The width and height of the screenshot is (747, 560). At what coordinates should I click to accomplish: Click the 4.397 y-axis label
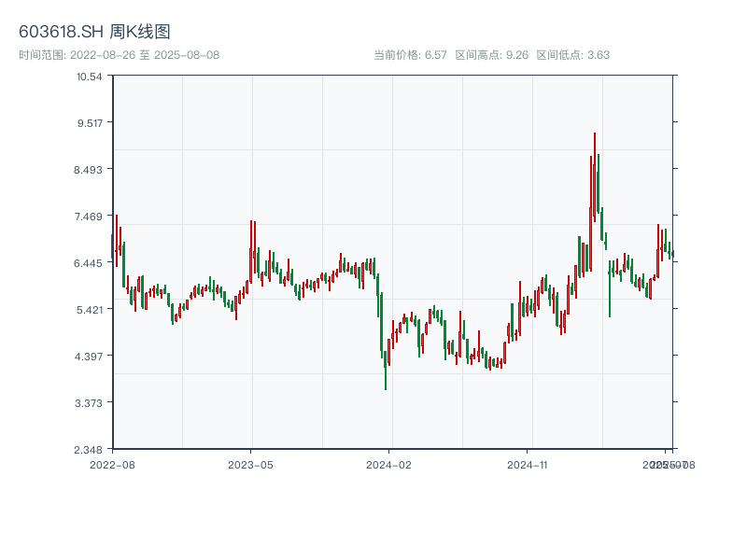click(x=90, y=356)
